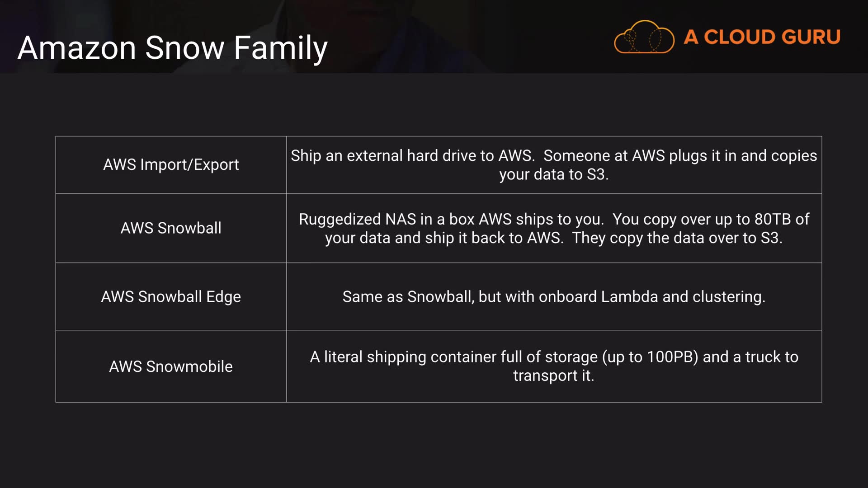Viewport: 868px width, 488px height.
Task: Click the text 'Ruggedized NAS' in Snowball description
Action: point(357,220)
